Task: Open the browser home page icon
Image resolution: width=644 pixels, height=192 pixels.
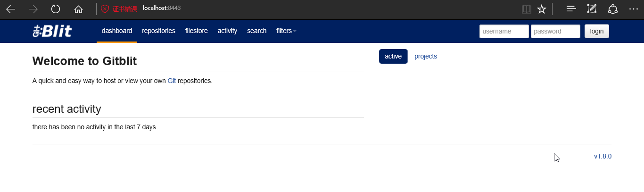Action: pyautogui.click(x=78, y=9)
